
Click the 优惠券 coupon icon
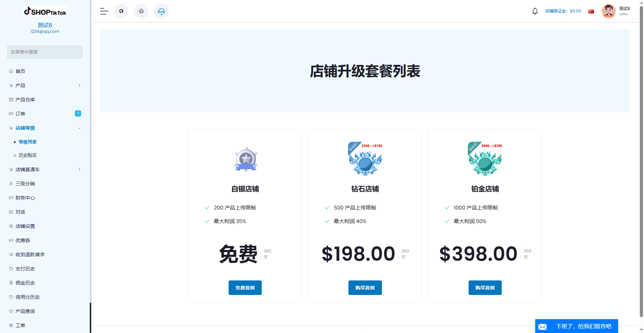tap(11, 240)
